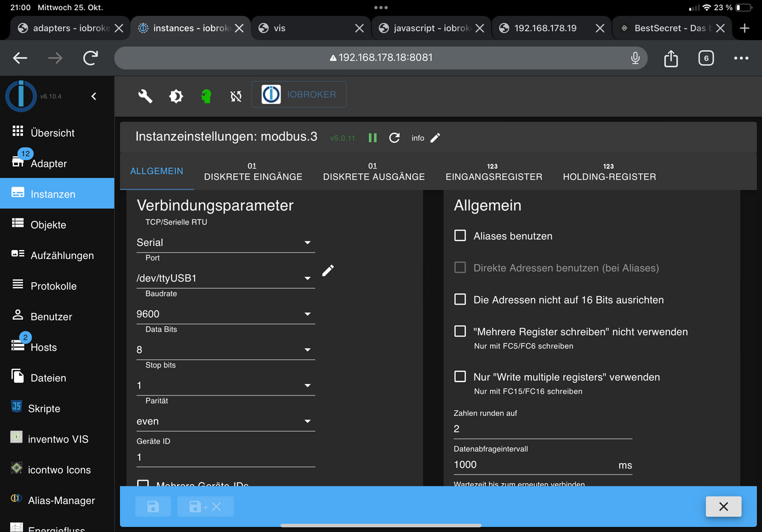Open Benutzer in the sidebar
The width and height of the screenshot is (762, 532).
coord(57,316)
